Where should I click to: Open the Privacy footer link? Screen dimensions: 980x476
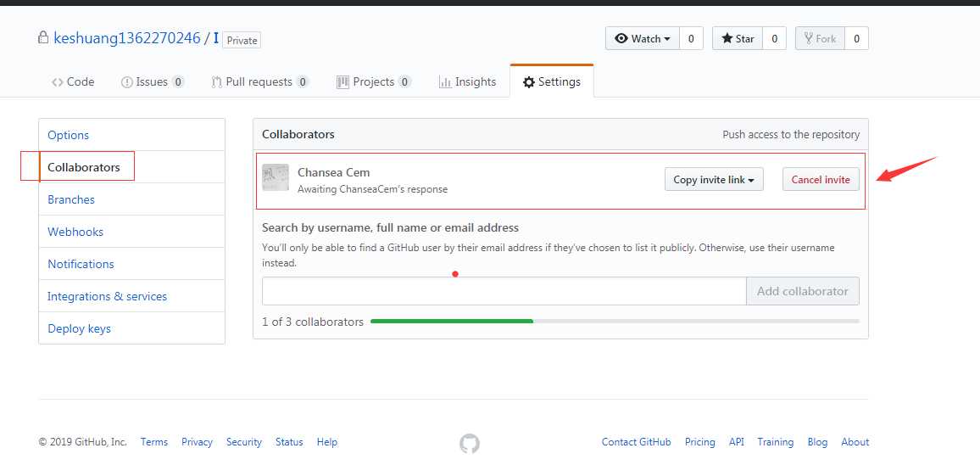click(x=197, y=442)
